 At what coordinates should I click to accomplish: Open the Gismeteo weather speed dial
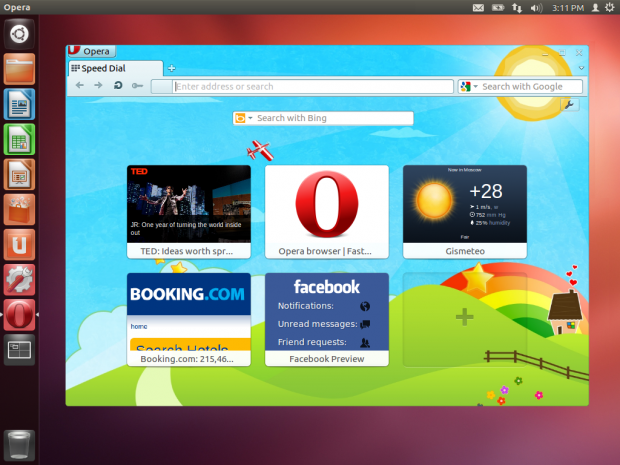[x=465, y=212]
